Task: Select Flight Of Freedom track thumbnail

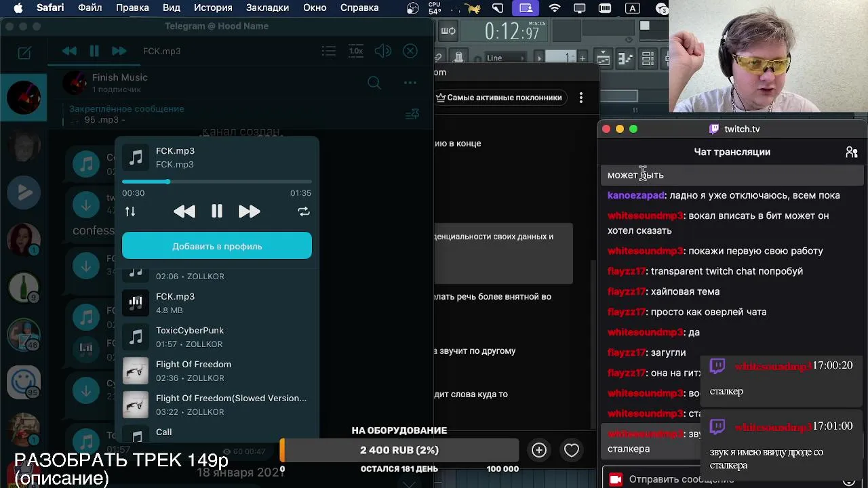Action: pos(136,371)
